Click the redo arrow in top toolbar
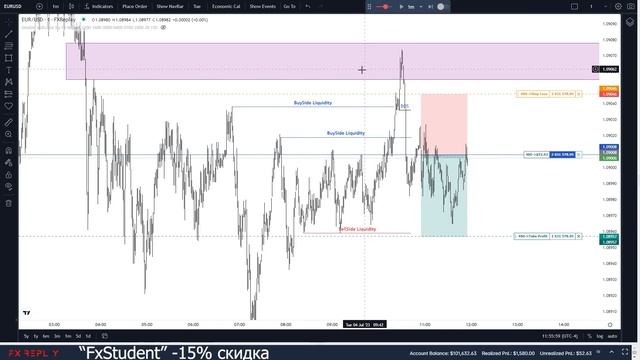 click(x=321, y=7)
